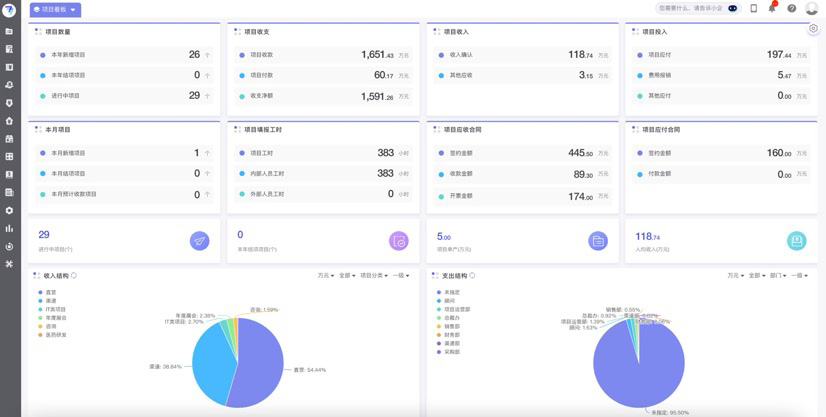Click the 人均收入 118.74 summary card

tap(721, 241)
